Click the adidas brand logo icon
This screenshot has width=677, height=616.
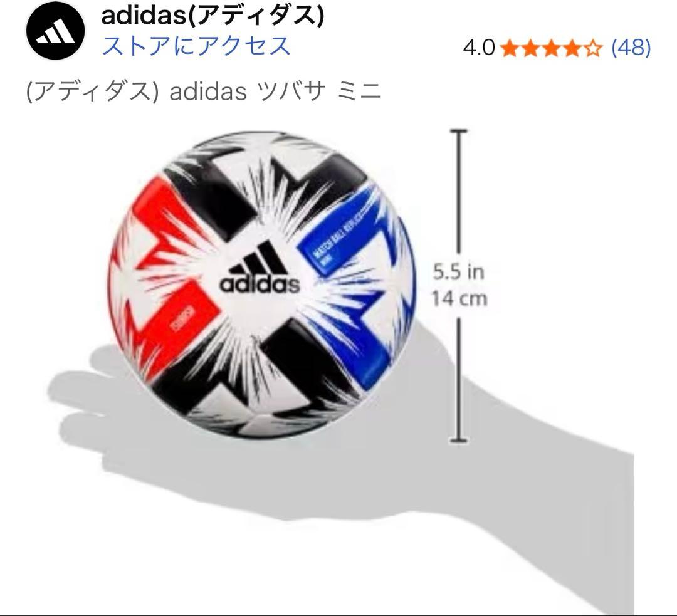56,30
